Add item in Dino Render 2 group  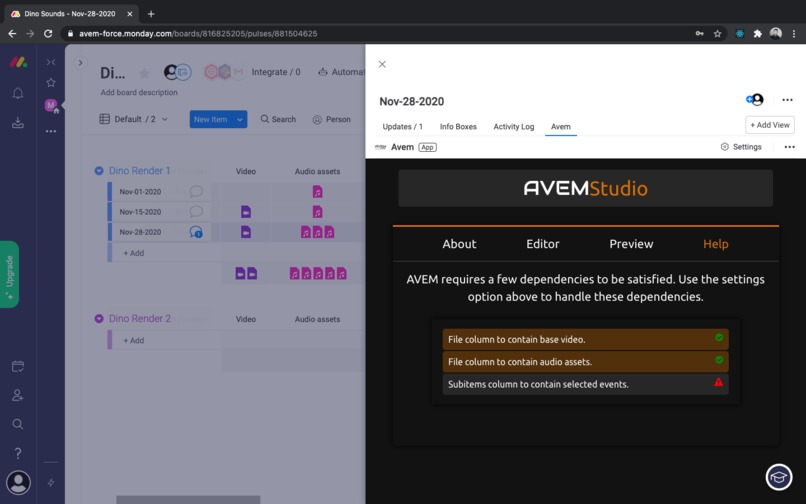(x=134, y=340)
